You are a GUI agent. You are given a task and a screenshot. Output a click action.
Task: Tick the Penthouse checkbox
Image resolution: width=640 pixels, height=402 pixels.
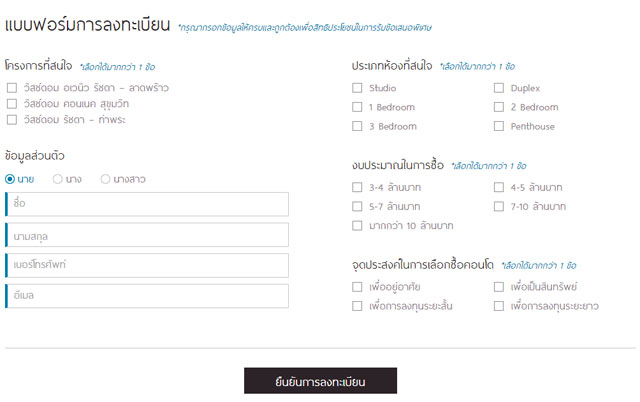[499, 126]
